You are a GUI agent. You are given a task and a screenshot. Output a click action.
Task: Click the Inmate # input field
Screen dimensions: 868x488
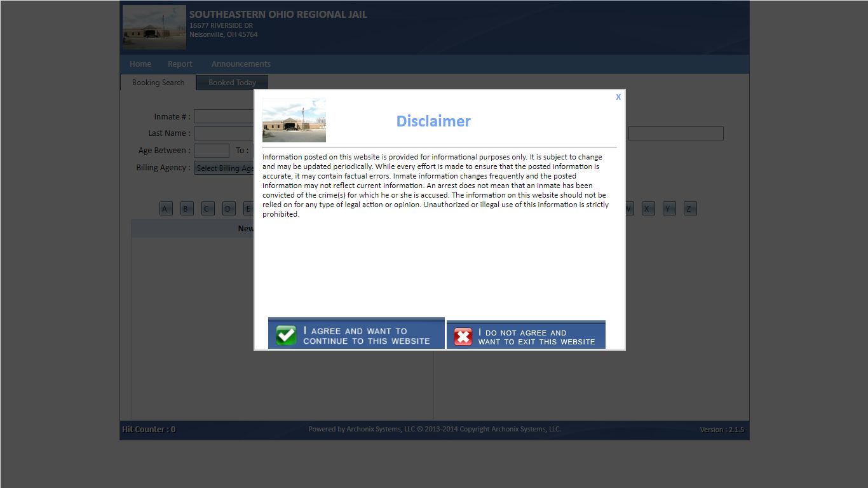pyautogui.click(x=224, y=116)
